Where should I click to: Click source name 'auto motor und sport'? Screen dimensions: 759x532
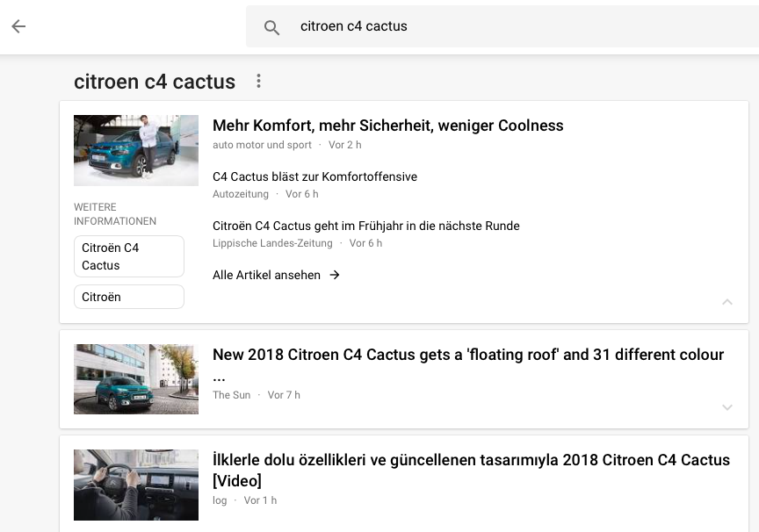(262, 145)
